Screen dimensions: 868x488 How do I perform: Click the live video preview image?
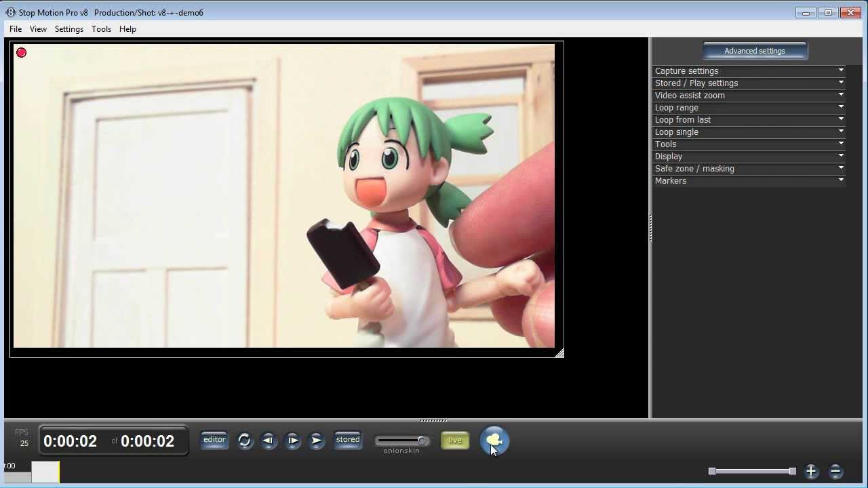click(284, 196)
